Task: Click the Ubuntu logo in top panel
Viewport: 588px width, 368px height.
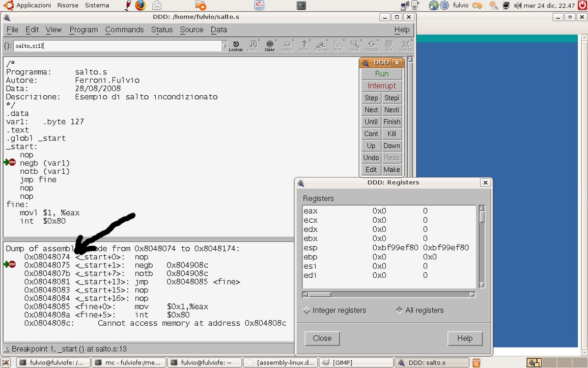Action: tap(9, 5)
